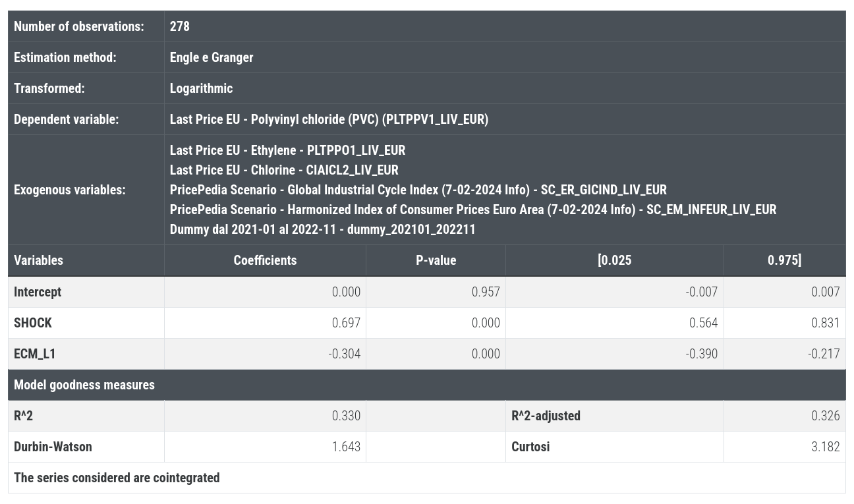Select the Chlorine CIAICL2_LIV_EUR exogenous variable line

(284, 170)
